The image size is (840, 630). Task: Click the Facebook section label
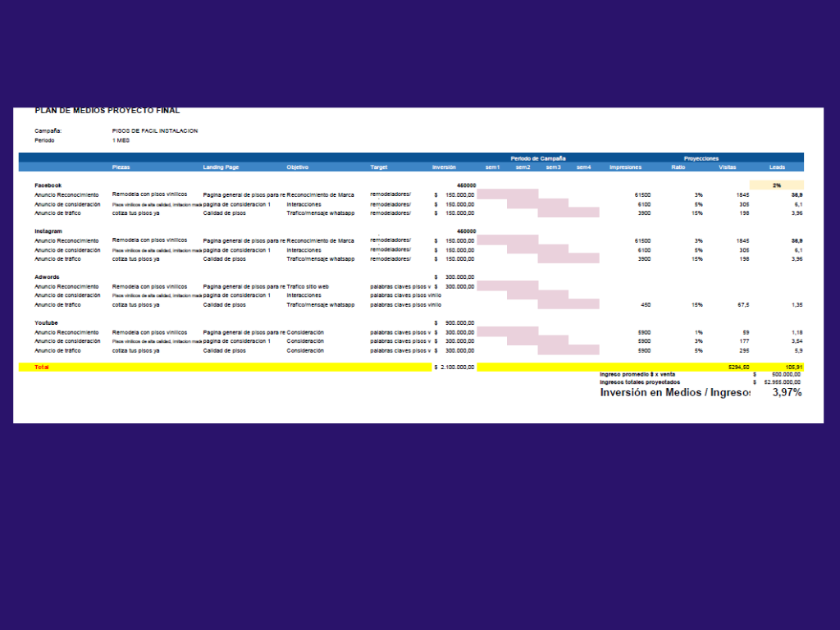[x=48, y=185]
